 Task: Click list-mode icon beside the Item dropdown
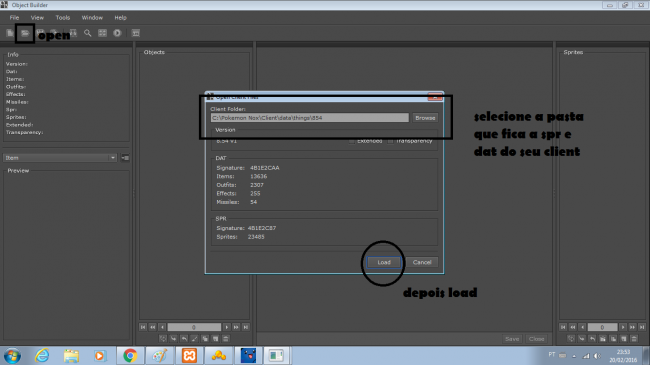[x=125, y=158]
